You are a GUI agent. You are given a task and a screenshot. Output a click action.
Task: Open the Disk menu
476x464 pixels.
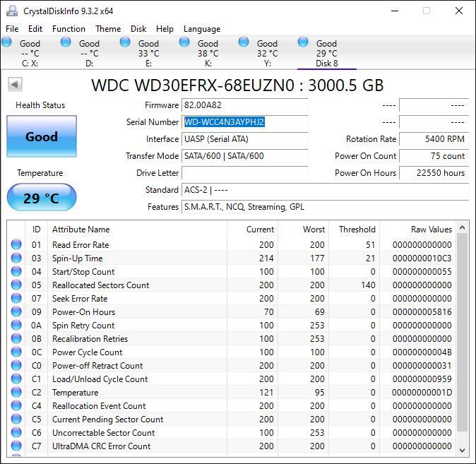tap(138, 29)
